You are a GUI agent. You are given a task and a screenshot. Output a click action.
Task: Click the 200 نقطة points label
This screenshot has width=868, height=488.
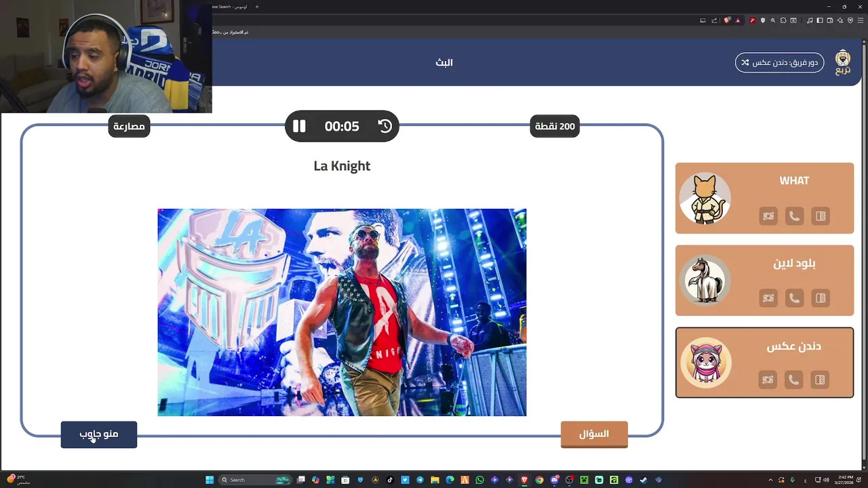(555, 126)
